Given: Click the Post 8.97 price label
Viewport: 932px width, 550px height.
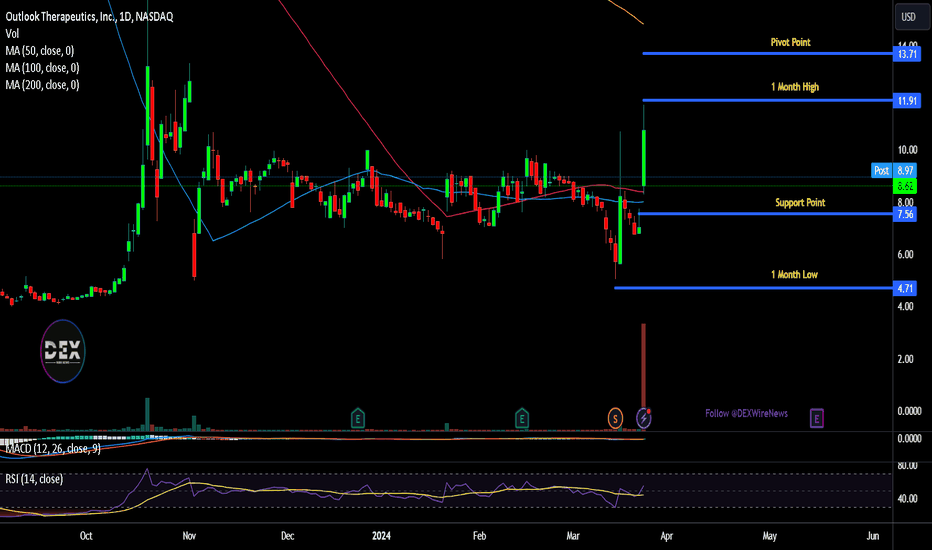Looking at the screenshot, I should coord(894,171).
